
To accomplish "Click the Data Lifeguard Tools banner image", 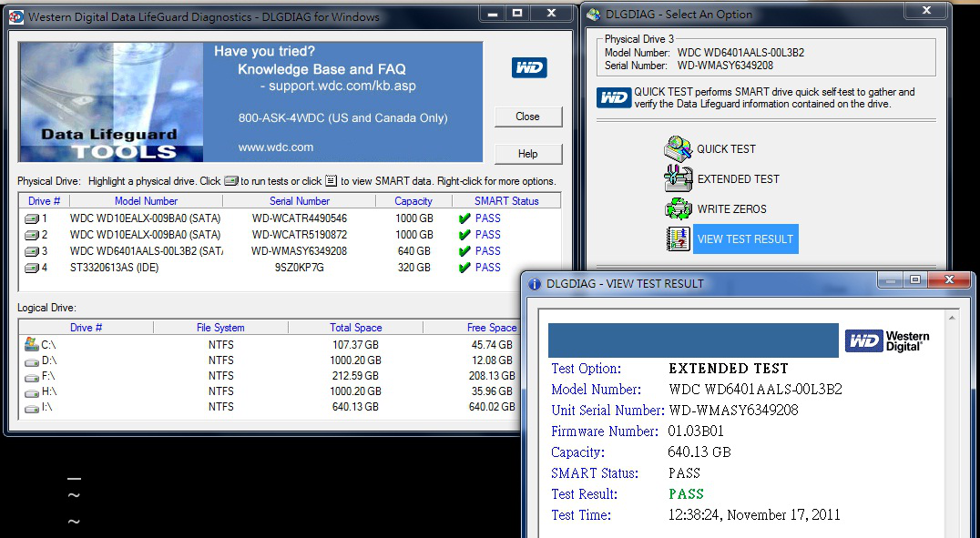I will point(250,102).
